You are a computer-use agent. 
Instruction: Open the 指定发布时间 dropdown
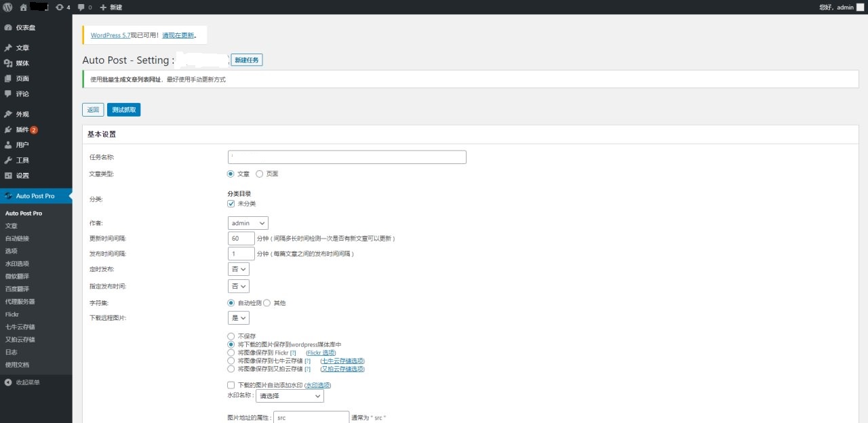tap(239, 286)
